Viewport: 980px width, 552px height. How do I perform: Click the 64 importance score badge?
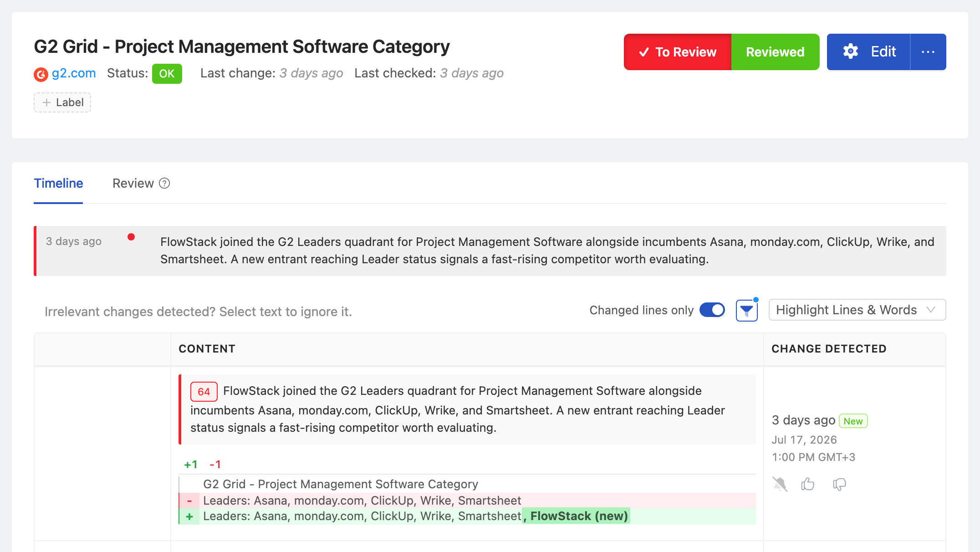[x=204, y=392]
